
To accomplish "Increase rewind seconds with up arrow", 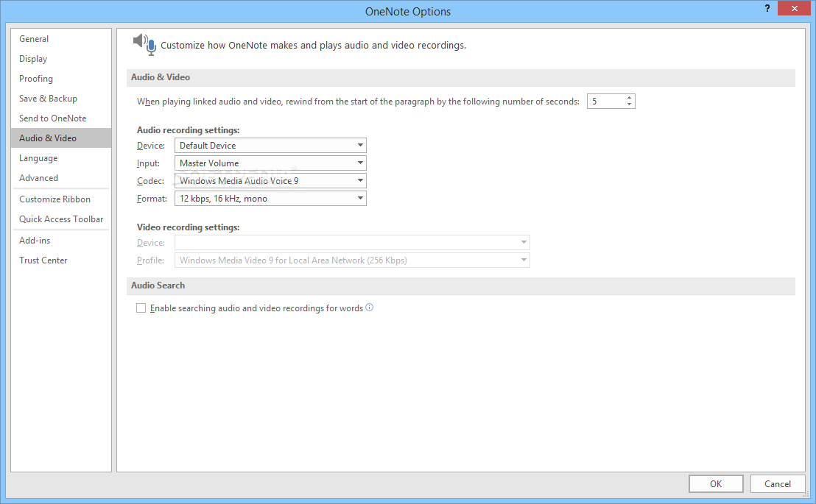I will [x=629, y=98].
